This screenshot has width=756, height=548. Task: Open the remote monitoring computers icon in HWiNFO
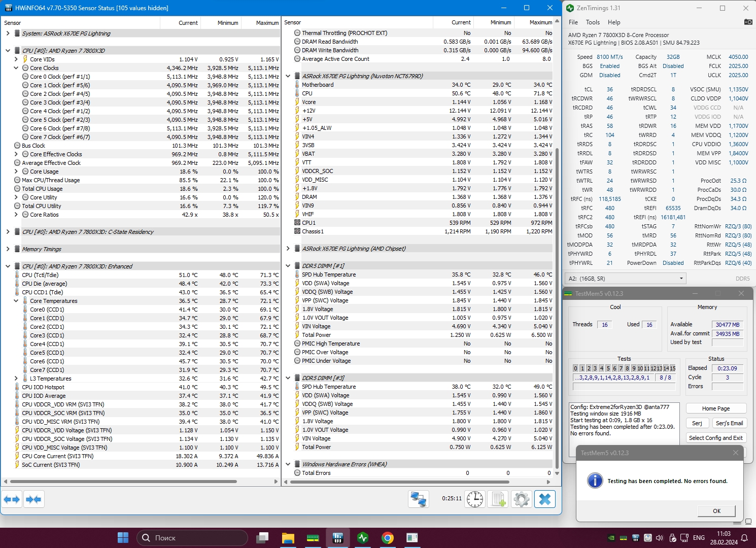419,499
